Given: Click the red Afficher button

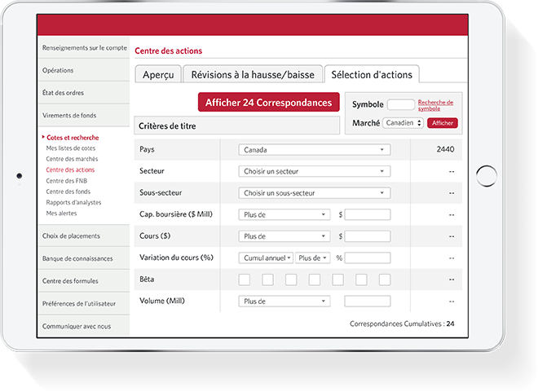Looking at the screenshot, I should point(443,123).
